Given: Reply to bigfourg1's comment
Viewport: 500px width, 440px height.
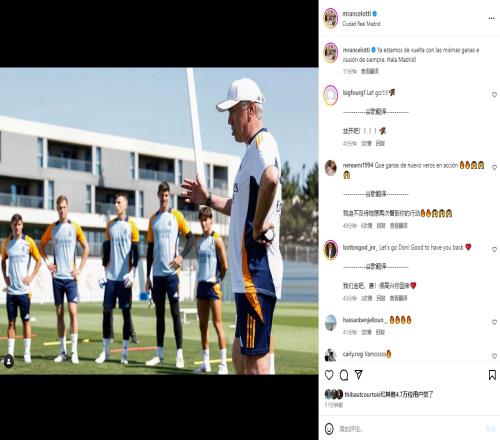Looking at the screenshot, I should pyautogui.click(x=380, y=143).
